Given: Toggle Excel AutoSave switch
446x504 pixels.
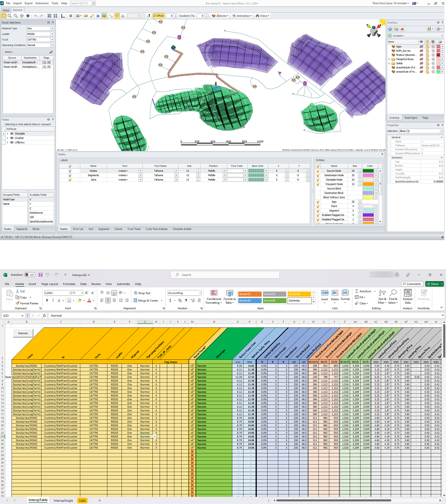Looking at the screenshot, I should point(30,275).
